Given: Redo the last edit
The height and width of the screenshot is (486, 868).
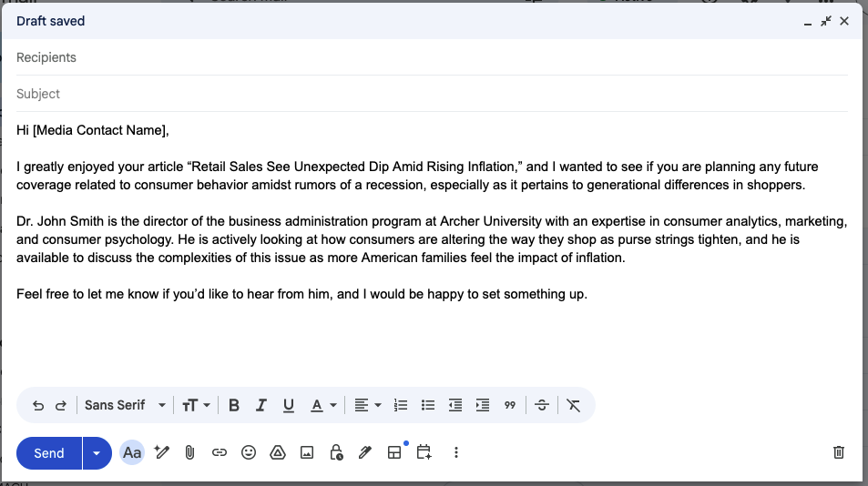Looking at the screenshot, I should (61, 405).
